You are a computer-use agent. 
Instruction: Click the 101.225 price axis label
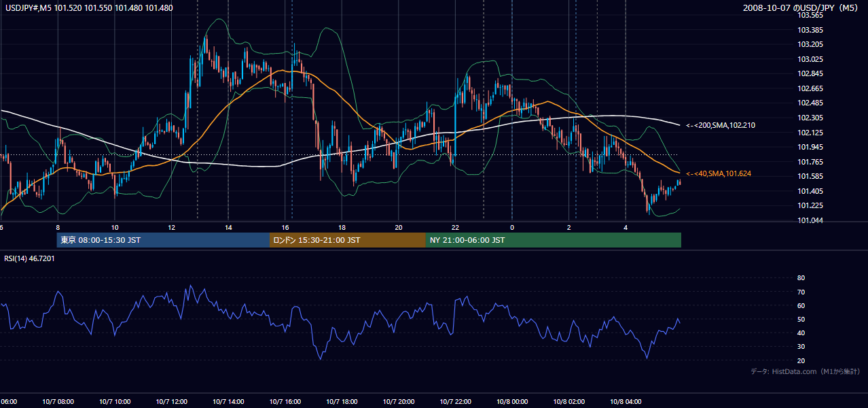coord(810,205)
